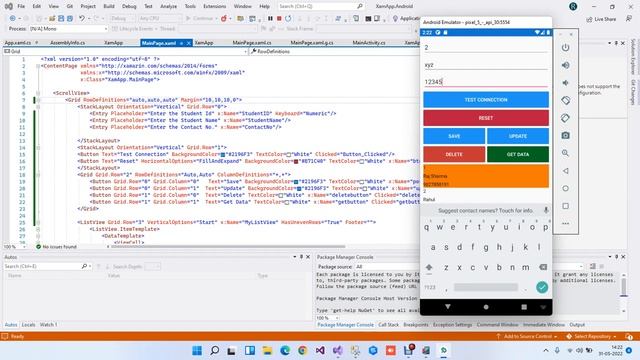Open File Explorer from taskbar

click(x=267, y=351)
